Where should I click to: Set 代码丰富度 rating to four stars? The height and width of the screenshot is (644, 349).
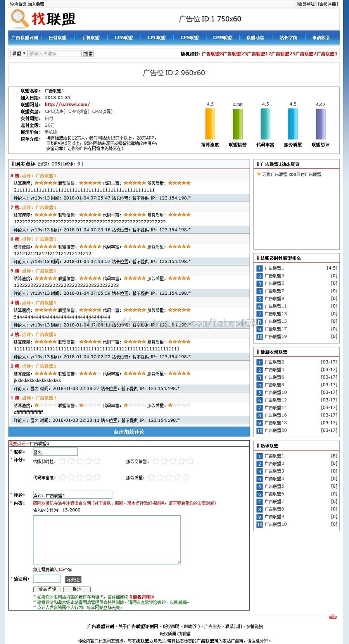coord(88,477)
